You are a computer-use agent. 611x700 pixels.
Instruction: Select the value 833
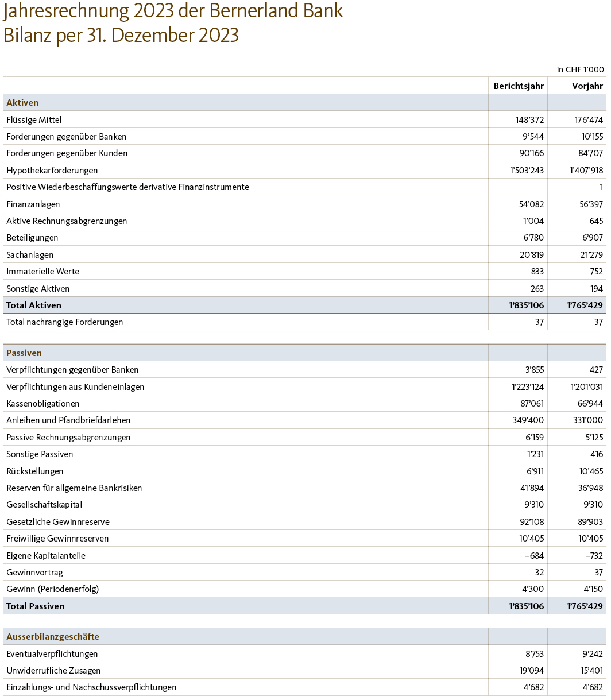[x=537, y=272]
